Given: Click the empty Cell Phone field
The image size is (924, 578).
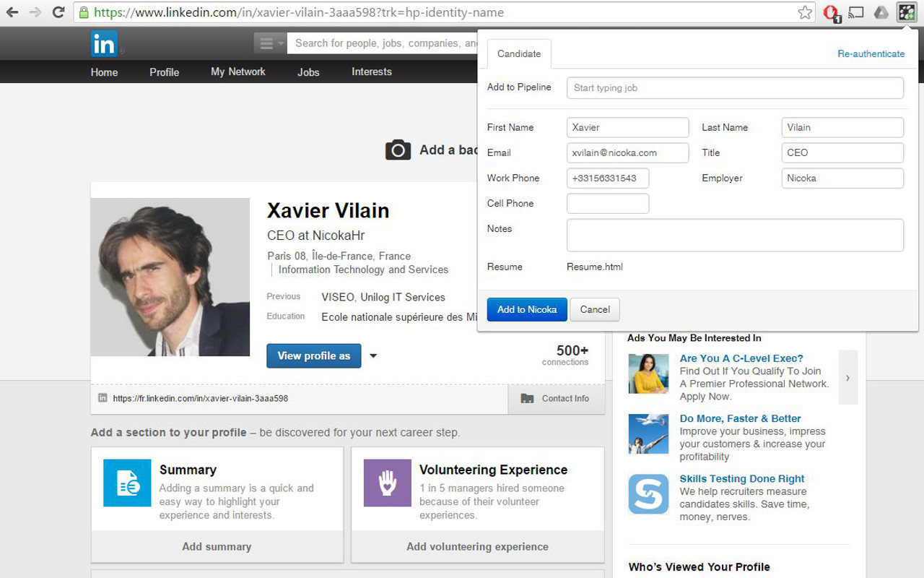Looking at the screenshot, I should click(x=608, y=204).
